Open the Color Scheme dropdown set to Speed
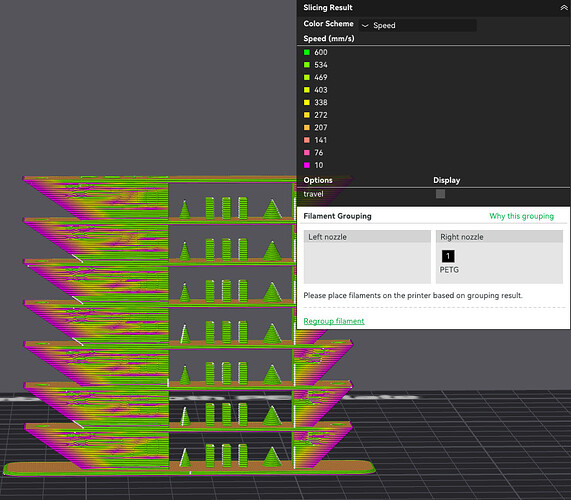Viewport: 571px width, 500px height. pyautogui.click(x=418, y=25)
